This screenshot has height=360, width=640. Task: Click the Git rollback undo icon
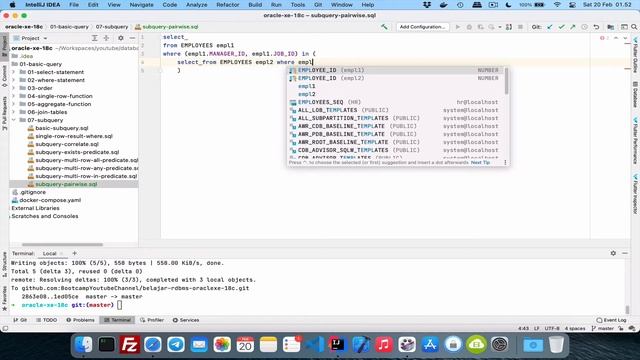596,27
